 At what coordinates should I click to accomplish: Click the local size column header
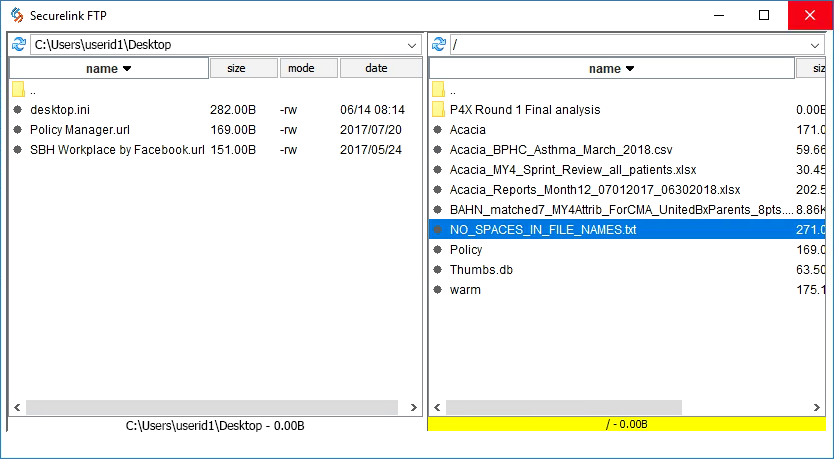243,69
